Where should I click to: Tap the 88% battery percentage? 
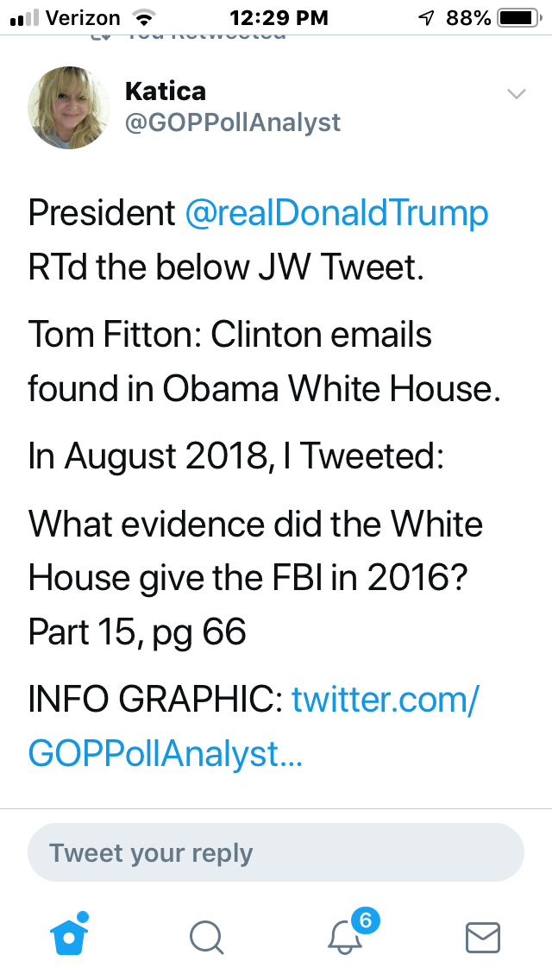click(x=468, y=18)
